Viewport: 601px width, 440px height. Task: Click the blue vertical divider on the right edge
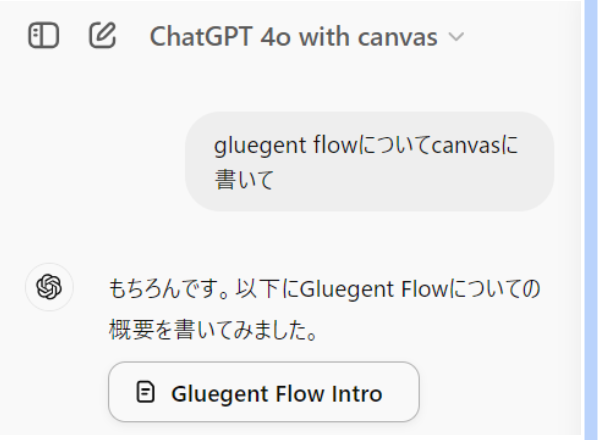tap(591, 220)
